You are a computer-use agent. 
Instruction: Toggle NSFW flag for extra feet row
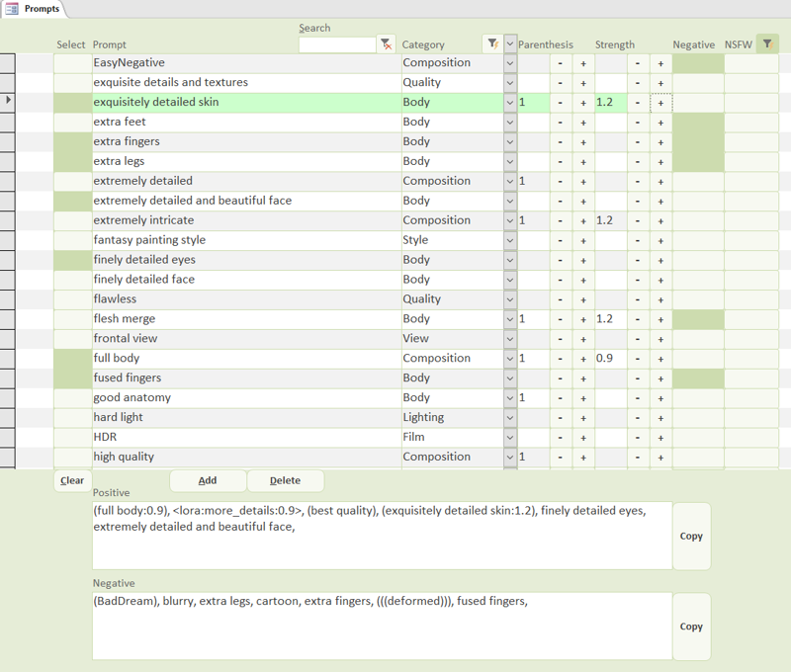click(x=751, y=123)
